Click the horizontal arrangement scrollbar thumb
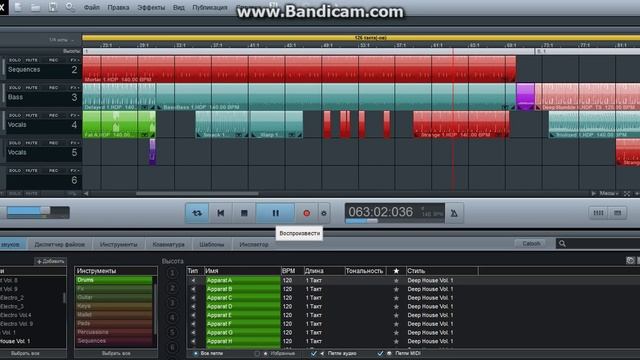This screenshot has width=640, height=360. (x=197, y=193)
